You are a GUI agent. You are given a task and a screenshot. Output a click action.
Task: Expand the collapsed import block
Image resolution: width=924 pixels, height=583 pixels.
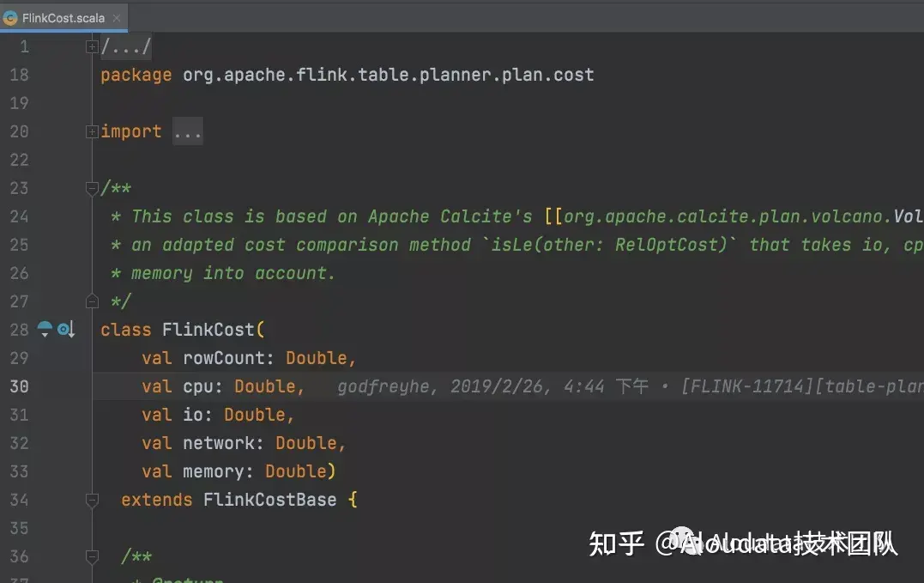click(x=92, y=131)
